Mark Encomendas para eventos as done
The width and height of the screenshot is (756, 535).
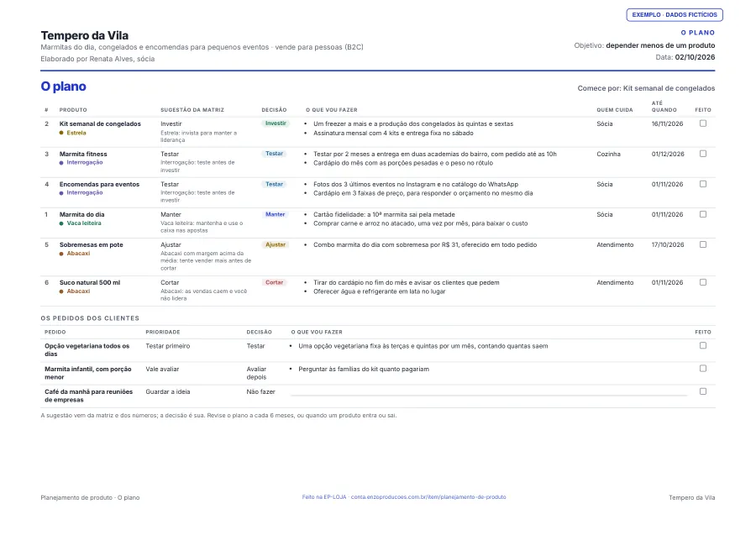[x=703, y=184]
